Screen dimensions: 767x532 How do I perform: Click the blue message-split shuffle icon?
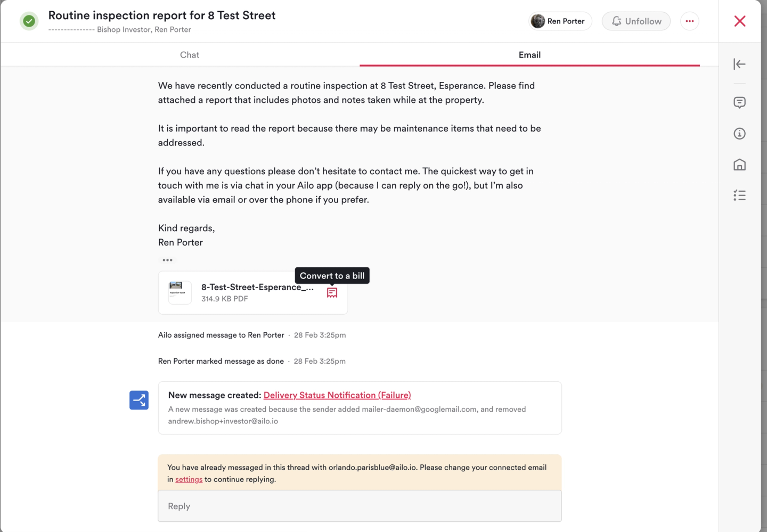[x=139, y=400]
